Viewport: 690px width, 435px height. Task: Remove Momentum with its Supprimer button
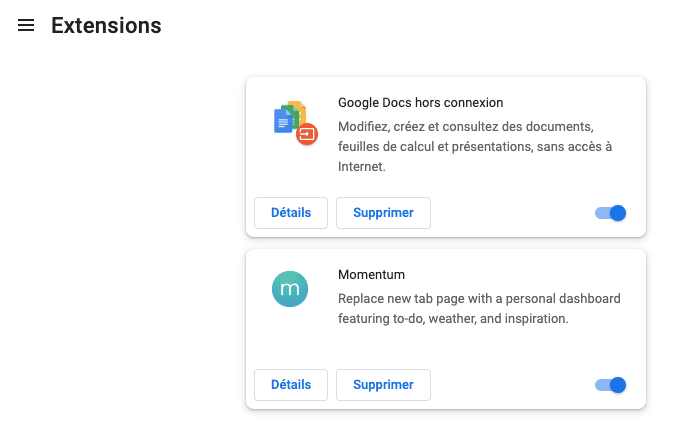[x=383, y=385]
